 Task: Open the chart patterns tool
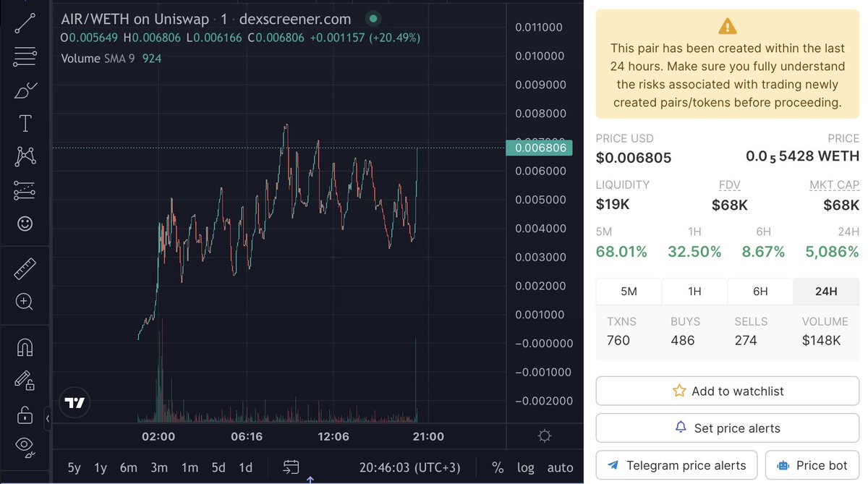[25, 156]
